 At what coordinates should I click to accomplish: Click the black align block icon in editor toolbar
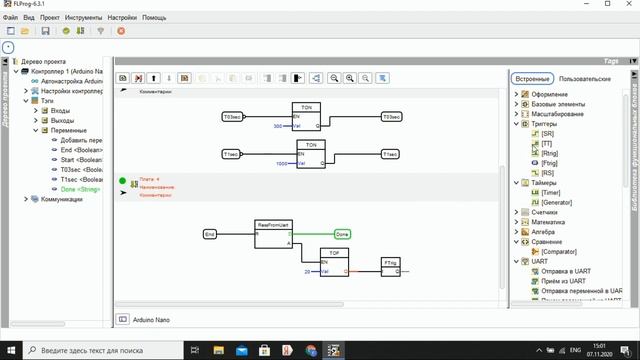pos(298,78)
